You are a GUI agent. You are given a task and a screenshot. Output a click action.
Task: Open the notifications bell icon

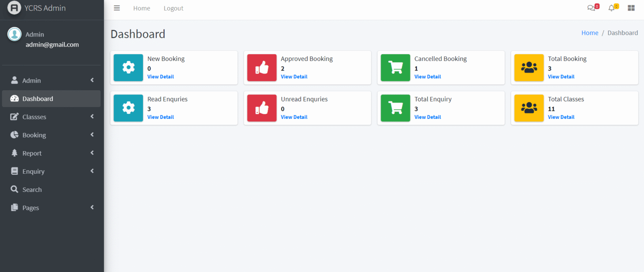[611, 8]
